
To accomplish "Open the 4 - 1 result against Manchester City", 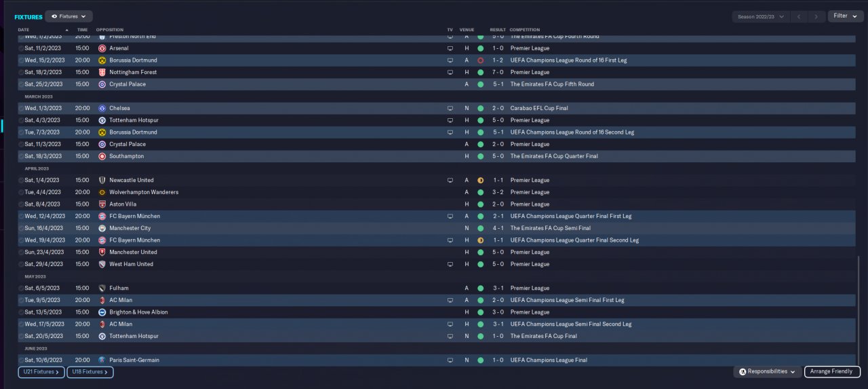I will [x=498, y=229].
